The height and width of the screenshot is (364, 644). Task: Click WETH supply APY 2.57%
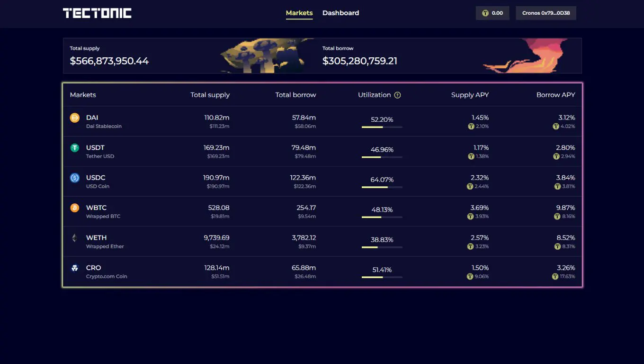[x=480, y=238]
